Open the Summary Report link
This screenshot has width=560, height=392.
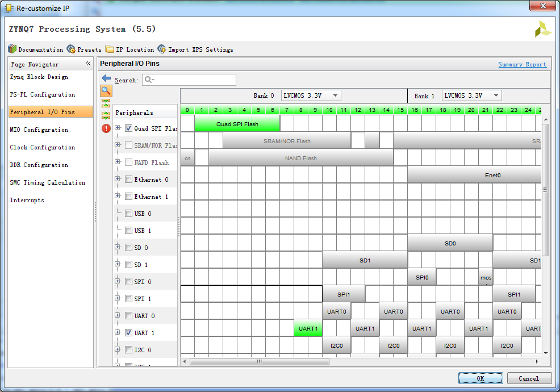pos(522,64)
